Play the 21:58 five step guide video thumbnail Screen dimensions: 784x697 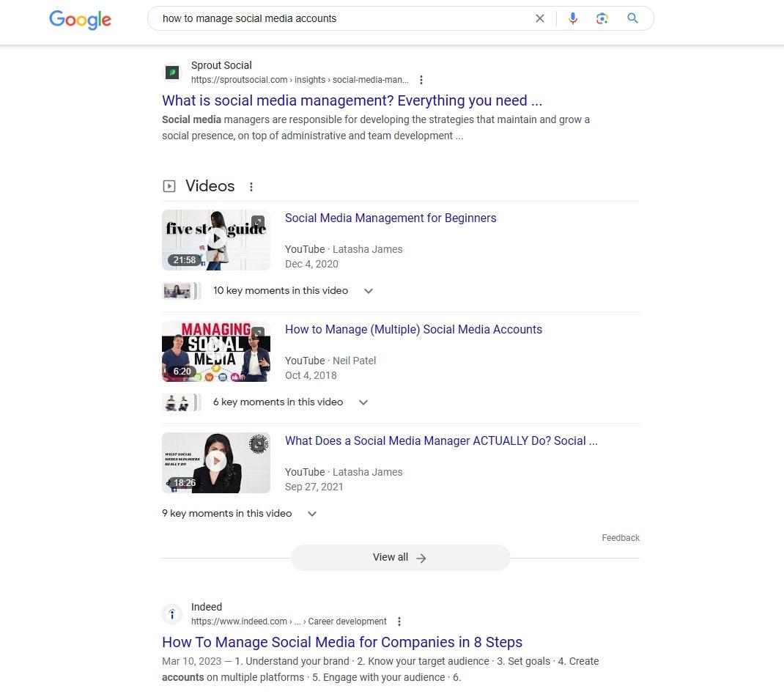click(x=216, y=240)
